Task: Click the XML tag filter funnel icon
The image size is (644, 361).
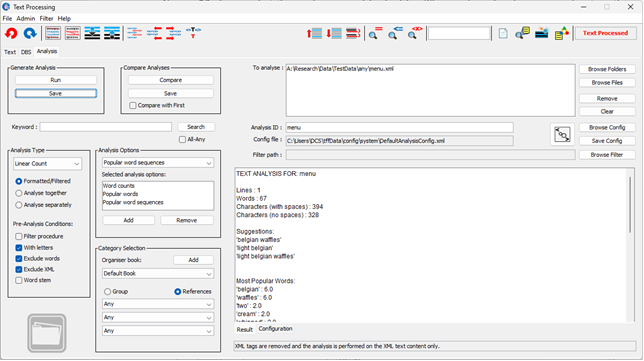Action: 193,33
